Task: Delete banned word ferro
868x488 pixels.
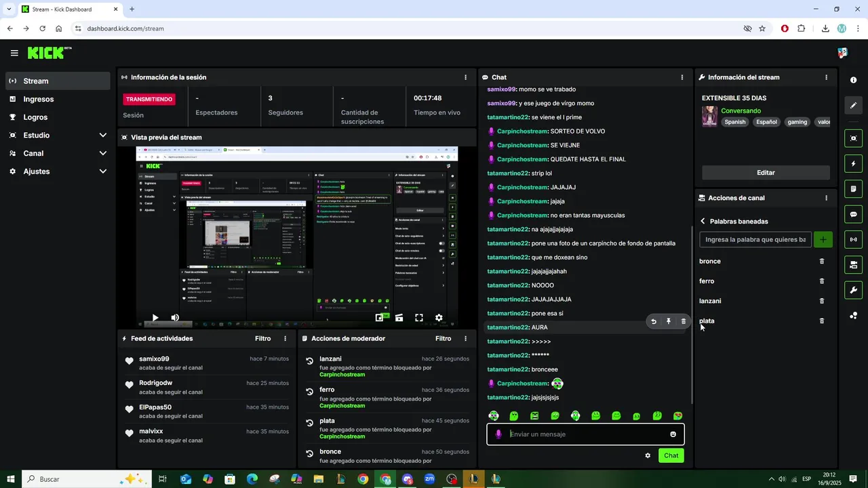Action: (x=822, y=281)
